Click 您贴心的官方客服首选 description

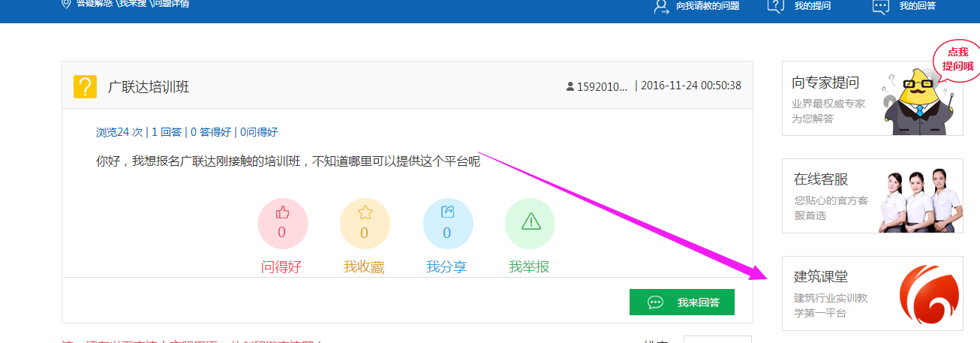click(x=831, y=208)
